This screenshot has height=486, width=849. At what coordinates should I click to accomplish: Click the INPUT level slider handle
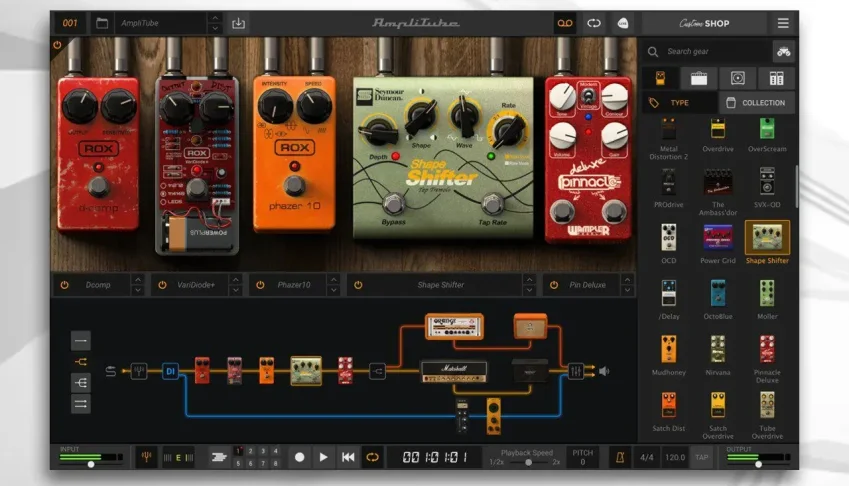[91, 464]
